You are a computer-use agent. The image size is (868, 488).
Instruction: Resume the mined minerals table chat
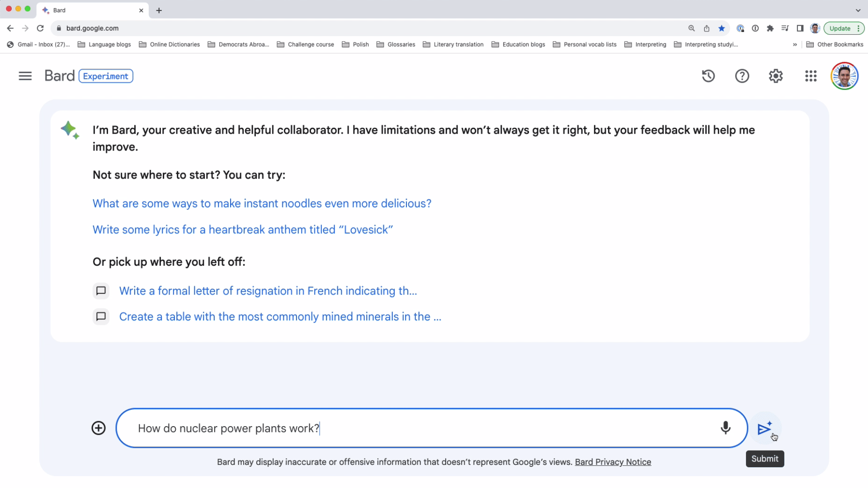click(x=280, y=316)
